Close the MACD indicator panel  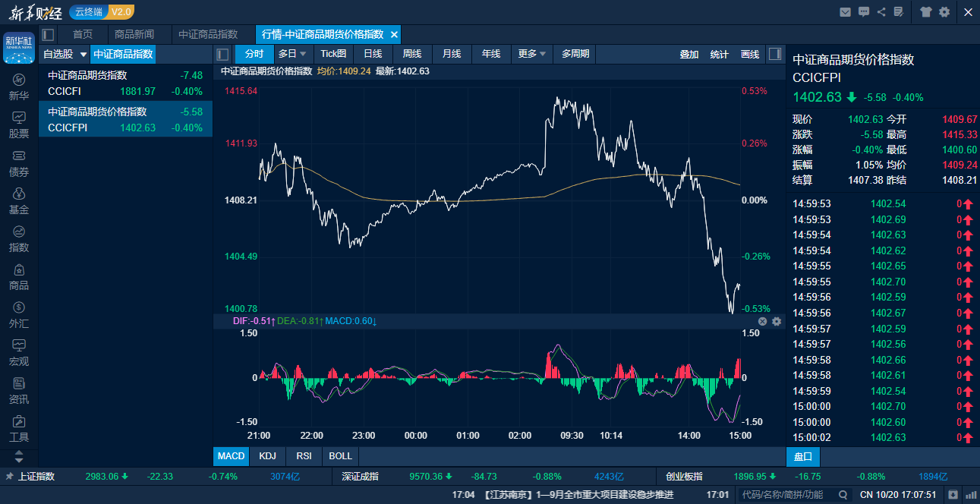click(762, 321)
